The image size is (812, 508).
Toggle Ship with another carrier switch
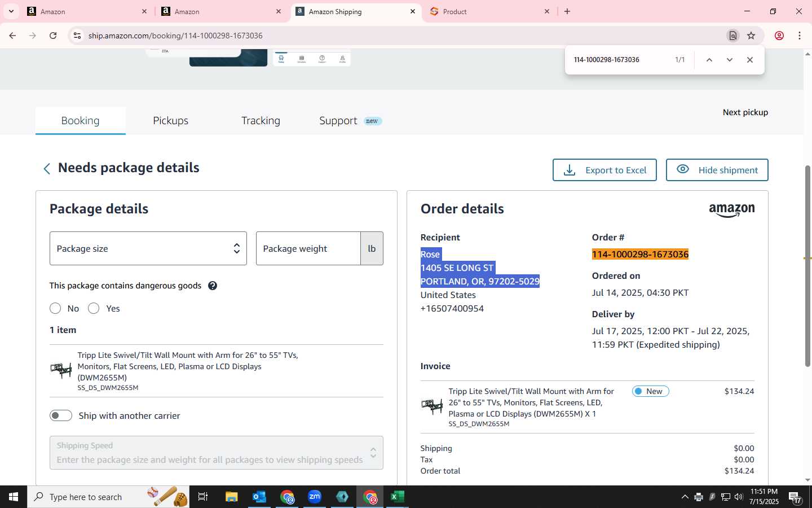[61, 415]
